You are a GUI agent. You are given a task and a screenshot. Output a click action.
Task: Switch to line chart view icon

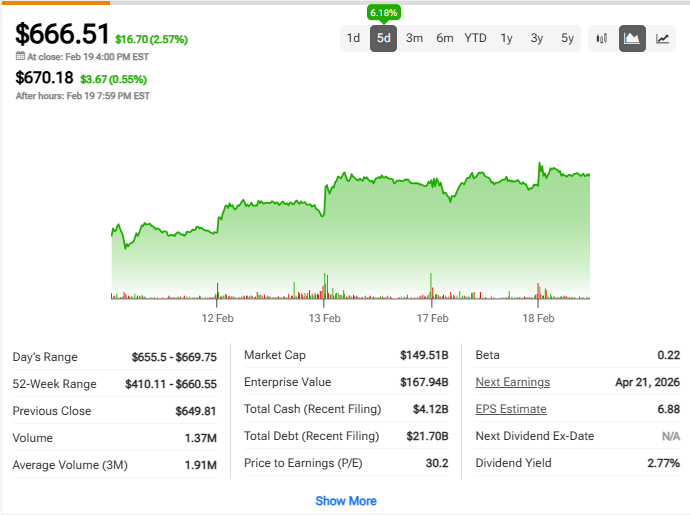[662, 39]
